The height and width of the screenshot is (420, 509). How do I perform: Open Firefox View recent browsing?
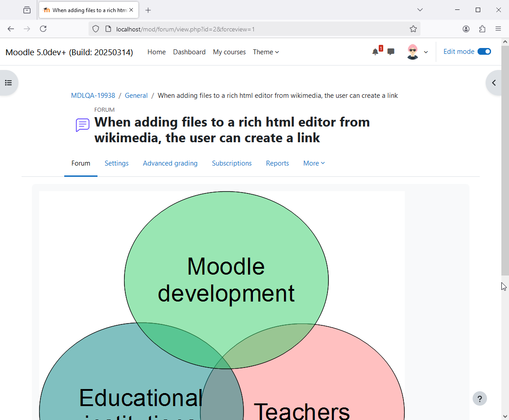click(x=27, y=10)
